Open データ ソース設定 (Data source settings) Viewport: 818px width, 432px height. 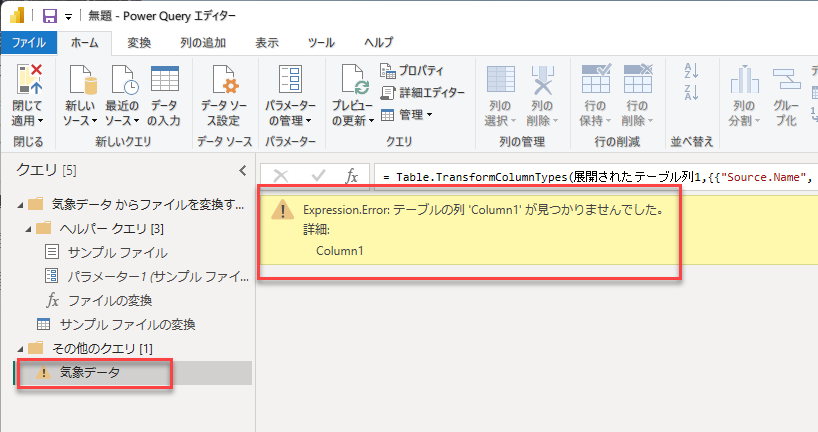[224, 79]
